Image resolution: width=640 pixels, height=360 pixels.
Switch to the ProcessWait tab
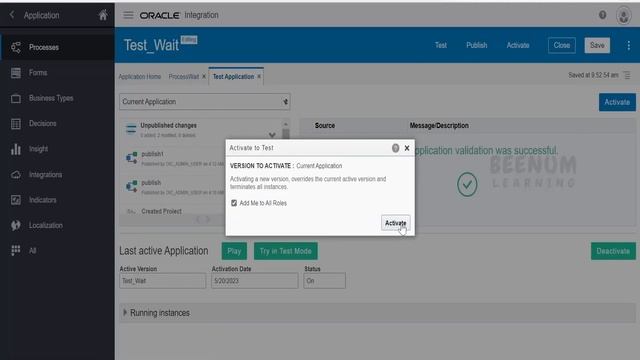[x=184, y=77]
